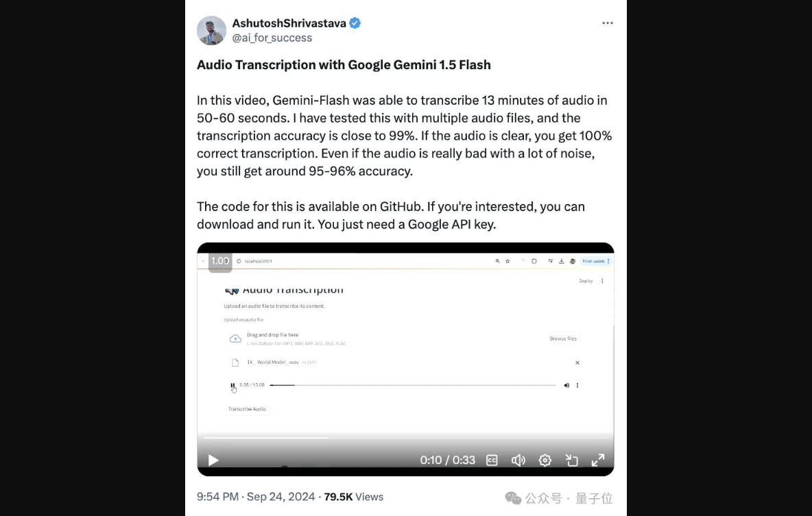Screen dimensions: 812x516
Task: Click the 9:54 PM Sep 24, 2024 timestamp
Action: coord(256,497)
